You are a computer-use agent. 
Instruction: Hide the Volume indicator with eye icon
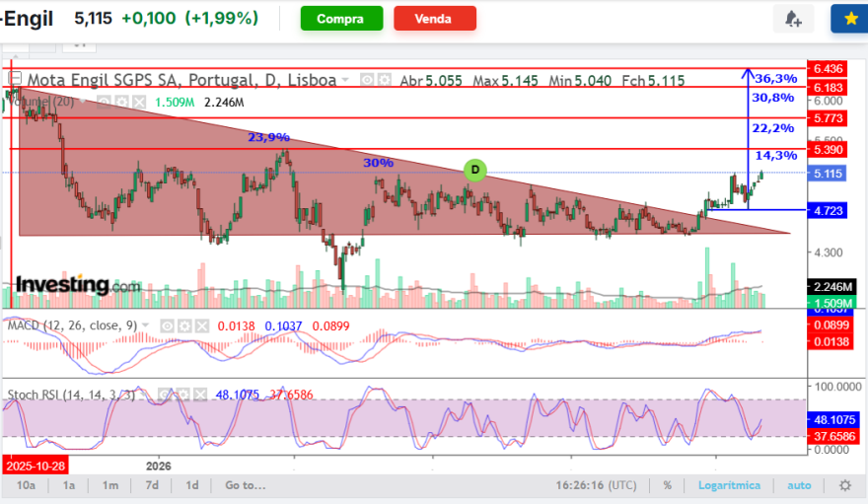[x=104, y=103]
